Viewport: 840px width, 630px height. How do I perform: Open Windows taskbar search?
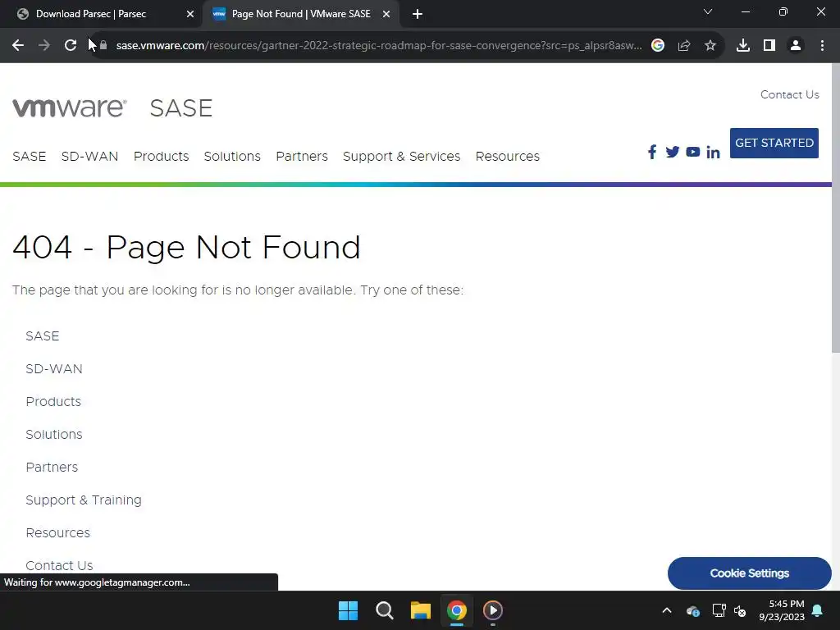(x=385, y=610)
